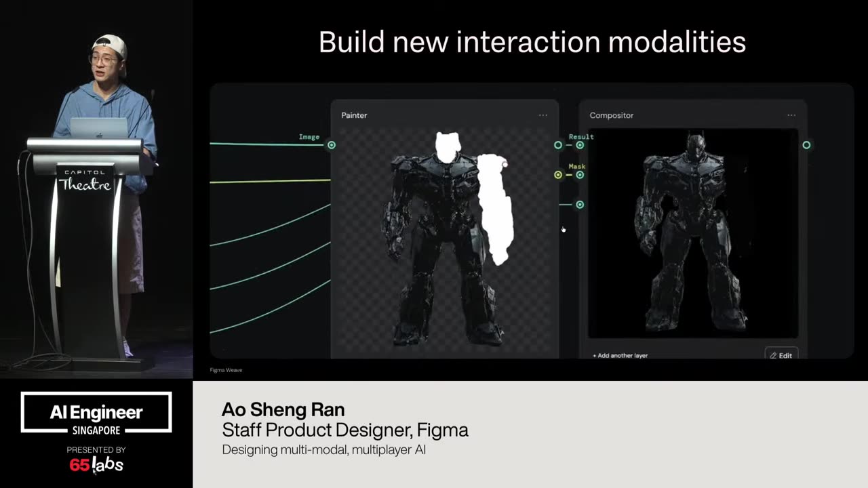The width and height of the screenshot is (868, 488).
Task: Click the Painter node's yellow Mask output port
Action: click(558, 175)
